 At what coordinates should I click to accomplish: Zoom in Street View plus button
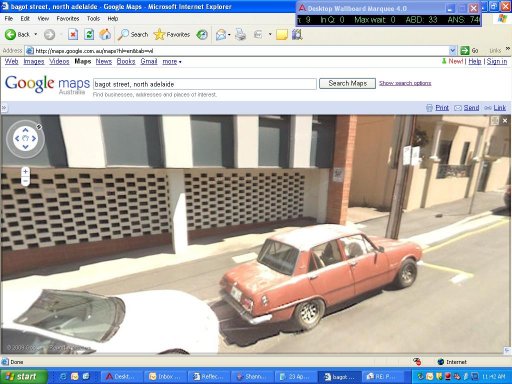pyautogui.click(x=25, y=172)
